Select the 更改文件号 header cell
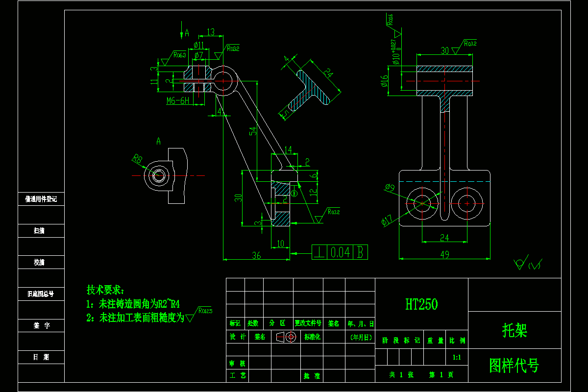The height and width of the screenshot is (392, 588). click(x=308, y=323)
